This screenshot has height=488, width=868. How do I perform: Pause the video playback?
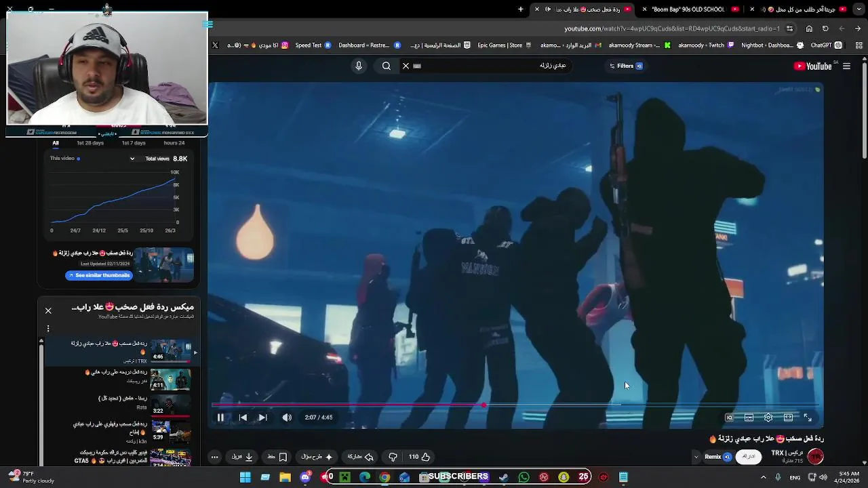click(220, 418)
